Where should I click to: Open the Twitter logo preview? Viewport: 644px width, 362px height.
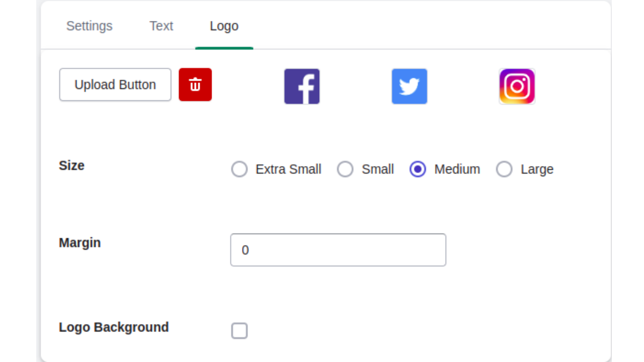coord(409,86)
